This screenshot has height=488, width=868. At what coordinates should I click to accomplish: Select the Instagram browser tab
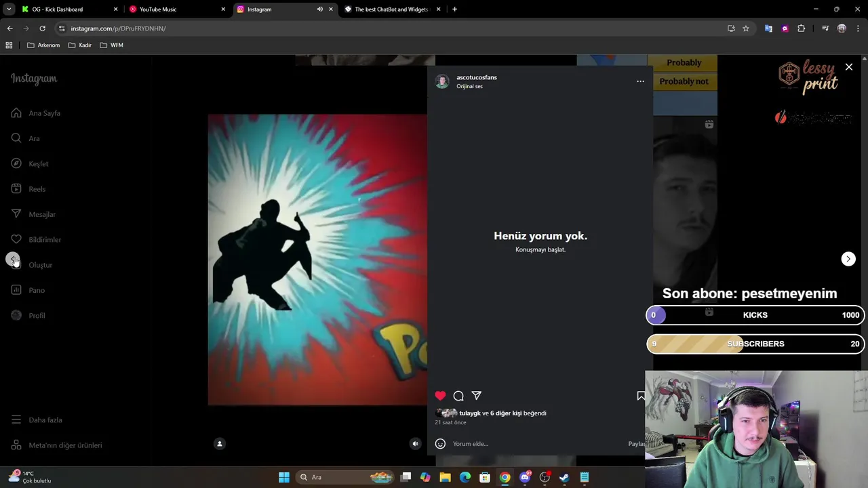(x=285, y=9)
